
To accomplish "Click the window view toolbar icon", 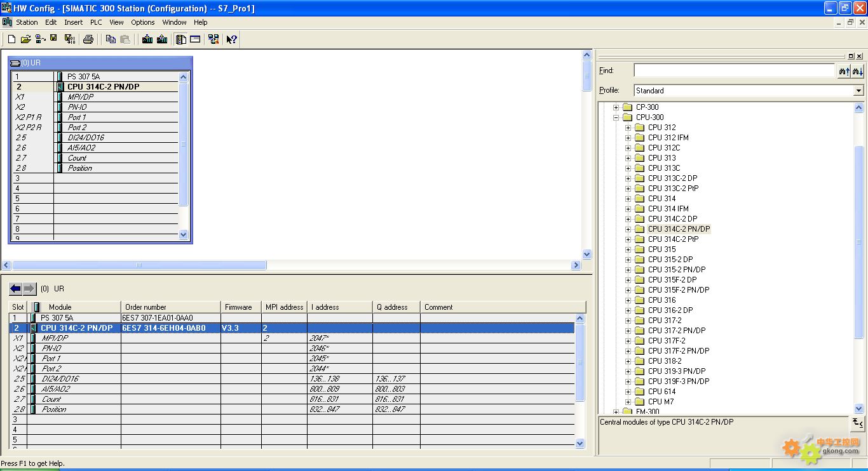I will pyautogui.click(x=195, y=39).
